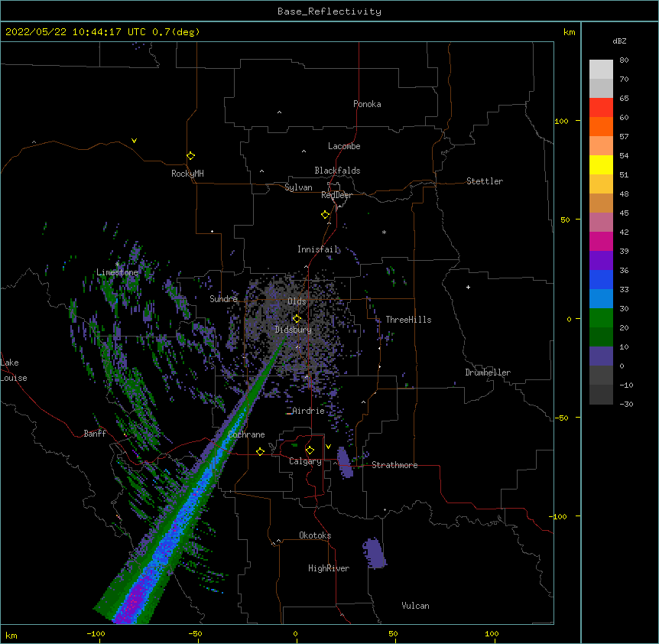Click the Lake Louise label
This screenshot has width=659, height=644.
point(14,370)
